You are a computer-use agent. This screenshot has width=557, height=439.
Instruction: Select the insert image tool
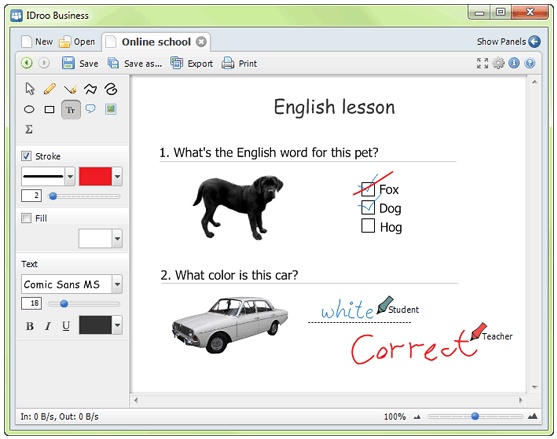(x=111, y=109)
